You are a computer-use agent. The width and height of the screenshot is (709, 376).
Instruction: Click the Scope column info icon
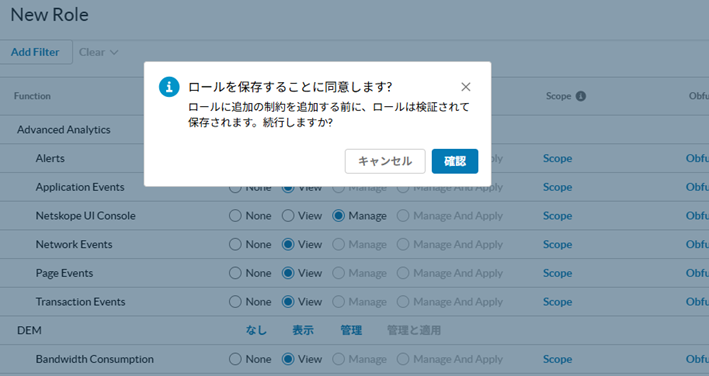[x=581, y=96]
